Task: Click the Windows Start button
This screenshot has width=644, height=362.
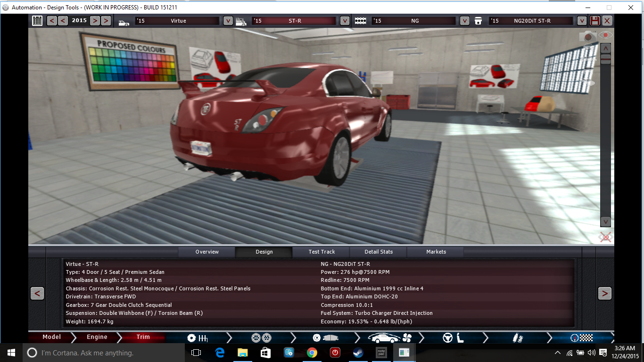Action: 11,353
